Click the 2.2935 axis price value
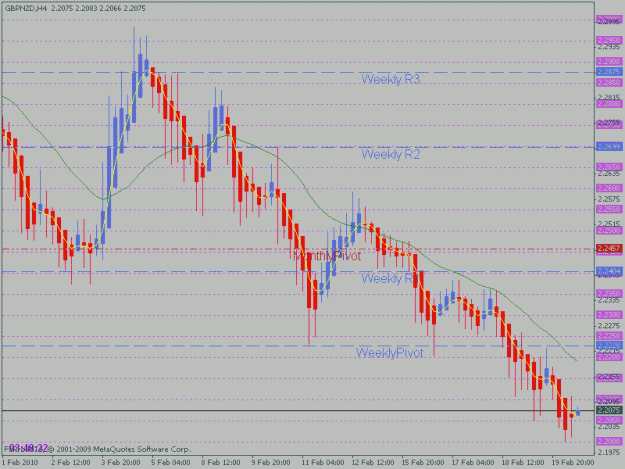 [x=609, y=47]
